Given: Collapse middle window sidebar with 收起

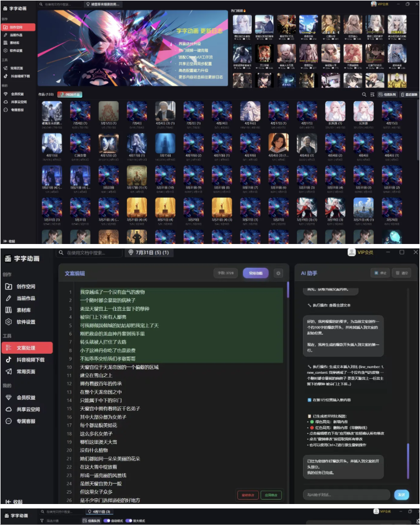Looking at the screenshot, I should 14,502.
